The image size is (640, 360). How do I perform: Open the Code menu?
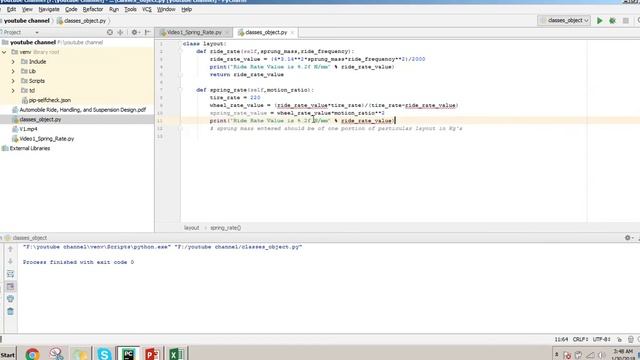pos(71,9)
